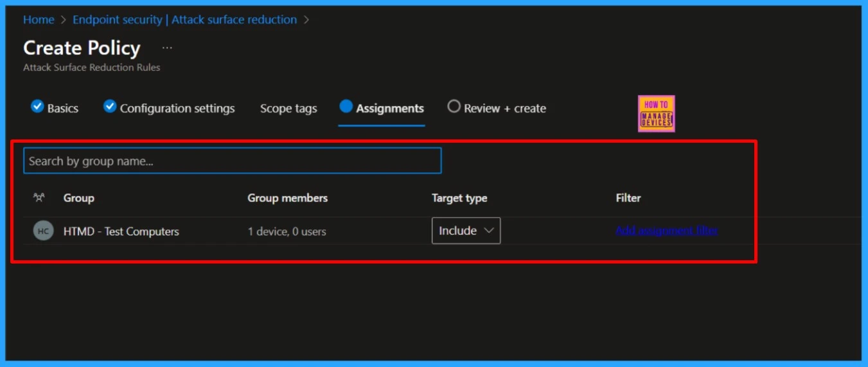The width and height of the screenshot is (868, 367).
Task: Switch to the Scope tags step
Action: click(x=288, y=109)
